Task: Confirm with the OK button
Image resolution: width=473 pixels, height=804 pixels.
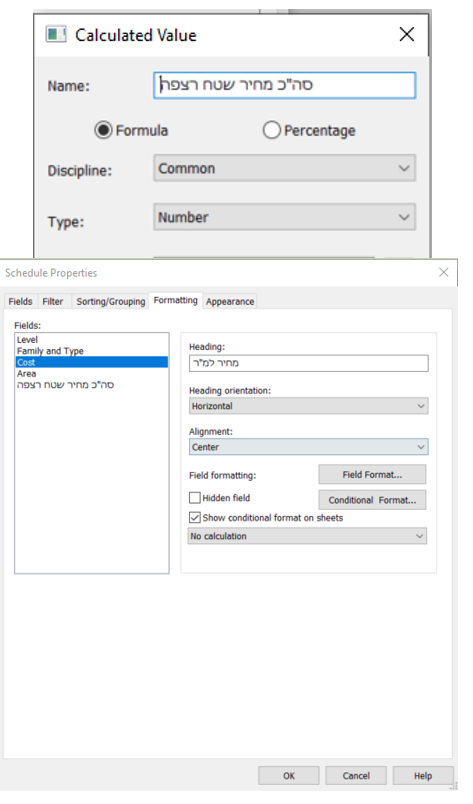Action: click(x=289, y=776)
